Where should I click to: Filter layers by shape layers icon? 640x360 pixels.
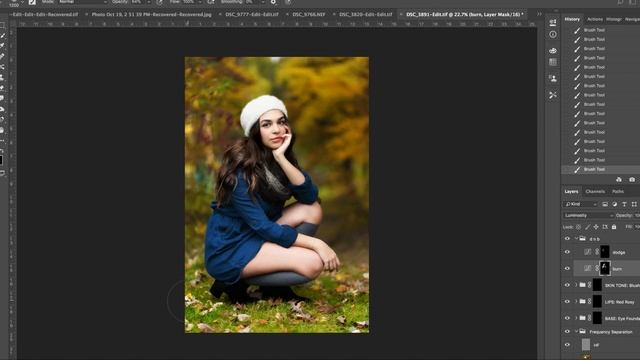click(x=634, y=204)
